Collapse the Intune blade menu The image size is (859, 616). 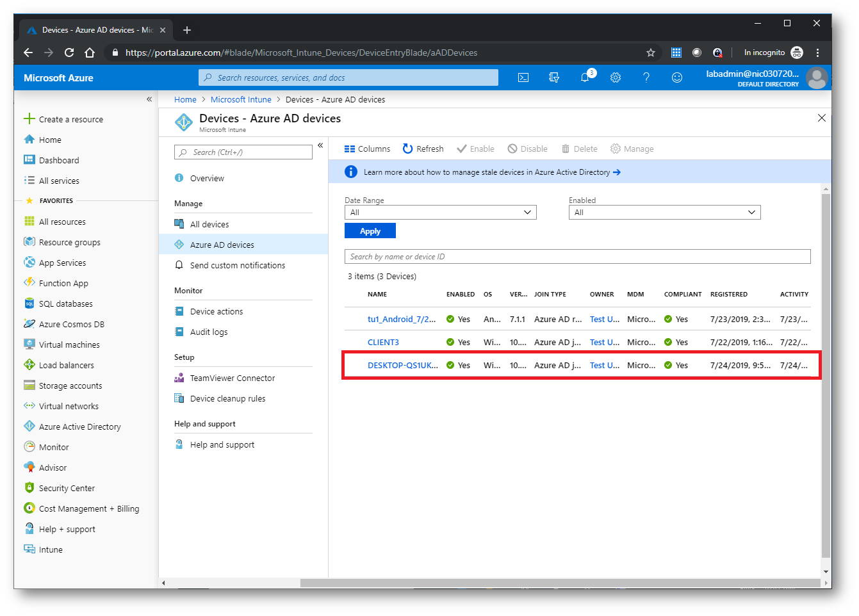click(320, 145)
